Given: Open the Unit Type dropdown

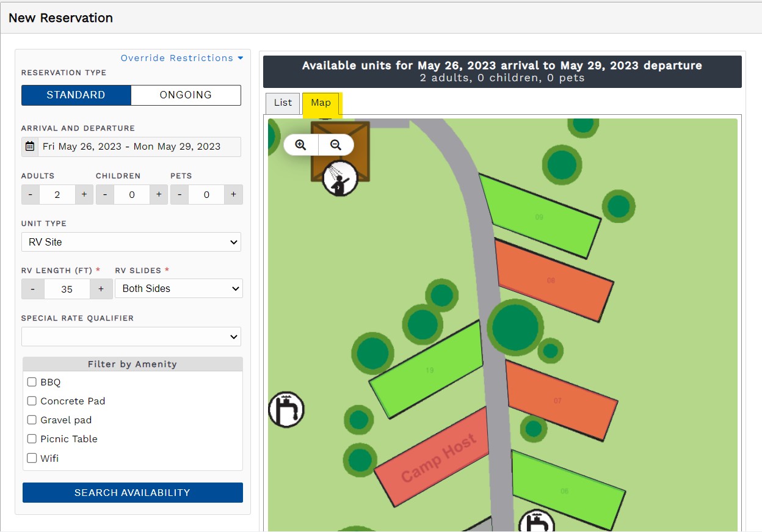Looking at the screenshot, I should pyautogui.click(x=131, y=242).
